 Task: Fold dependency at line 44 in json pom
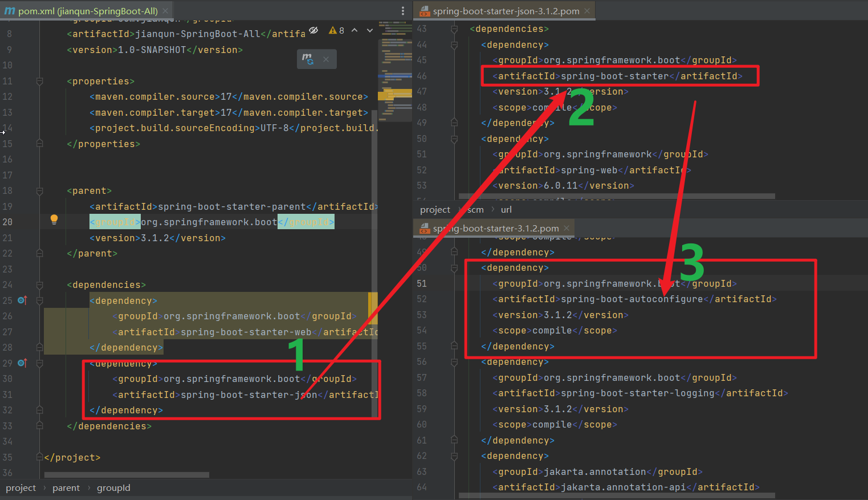point(454,44)
